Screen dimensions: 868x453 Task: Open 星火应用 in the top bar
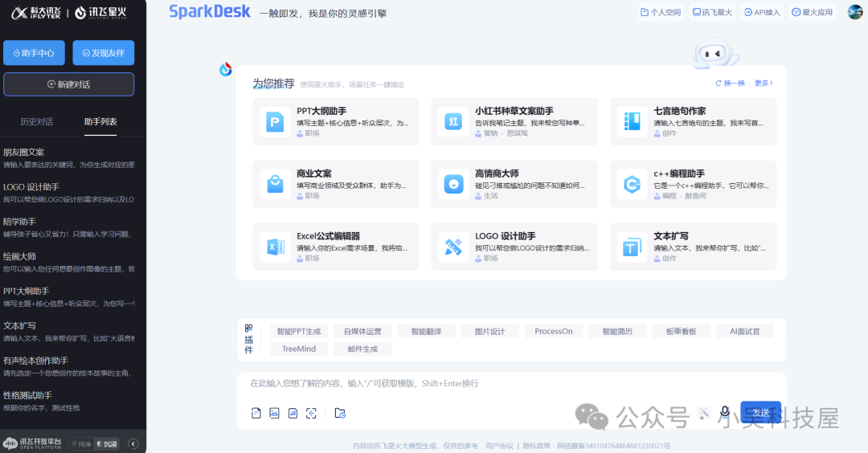click(812, 12)
